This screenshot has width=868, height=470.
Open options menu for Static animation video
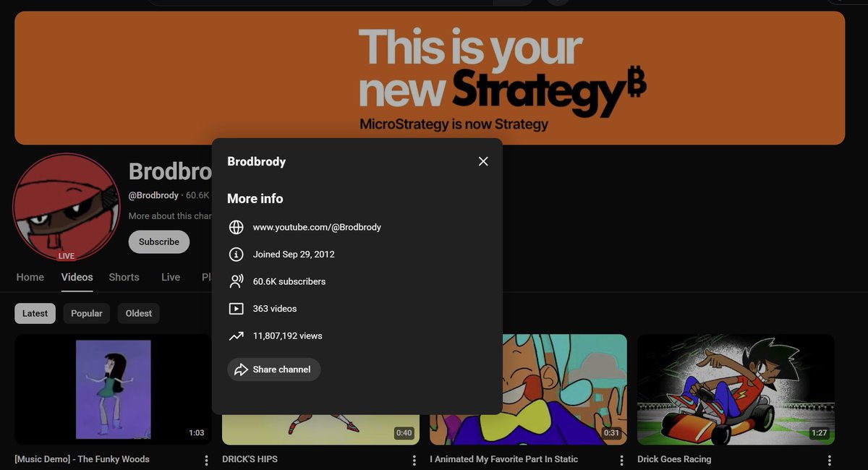(x=621, y=460)
